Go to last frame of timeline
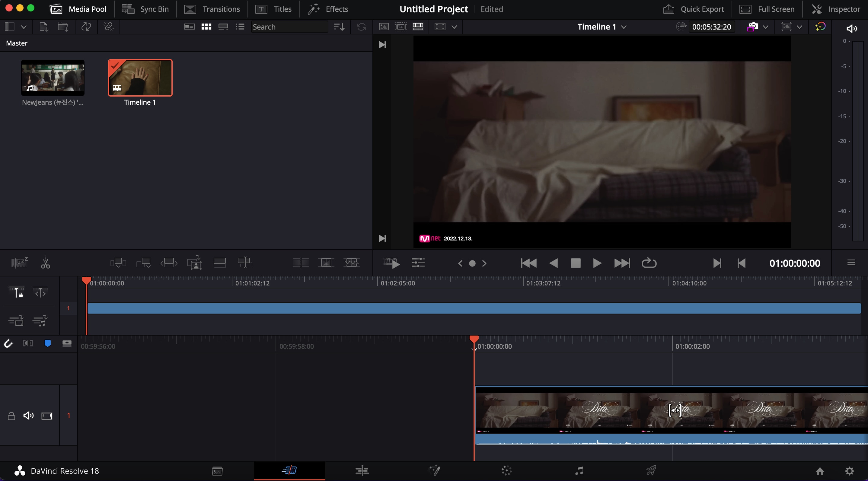The height and width of the screenshot is (481, 868). click(622, 263)
